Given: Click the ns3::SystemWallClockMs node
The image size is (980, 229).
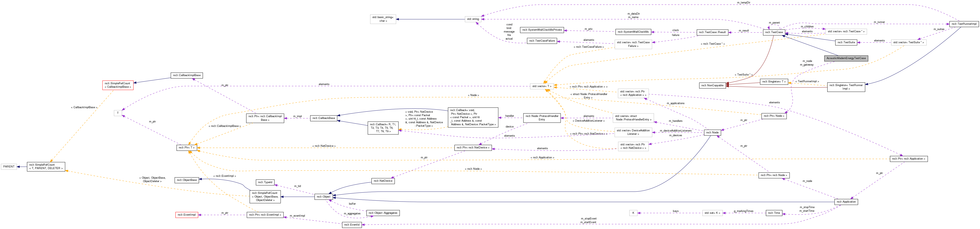Looking at the screenshot, I should pyautogui.click(x=633, y=32).
